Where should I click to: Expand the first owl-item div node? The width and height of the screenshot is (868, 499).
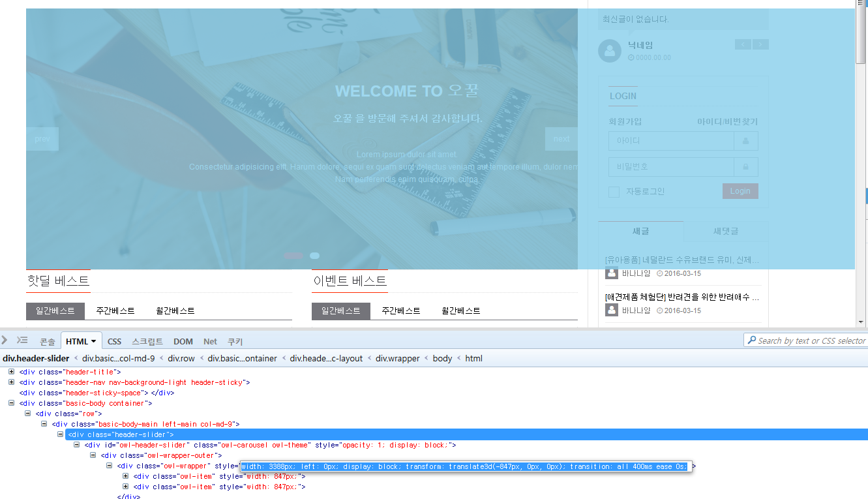tap(125, 476)
